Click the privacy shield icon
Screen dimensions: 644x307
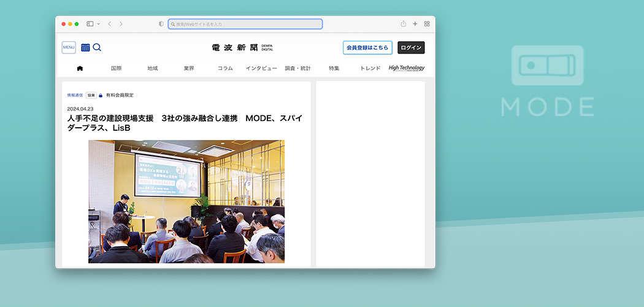coord(161,24)
